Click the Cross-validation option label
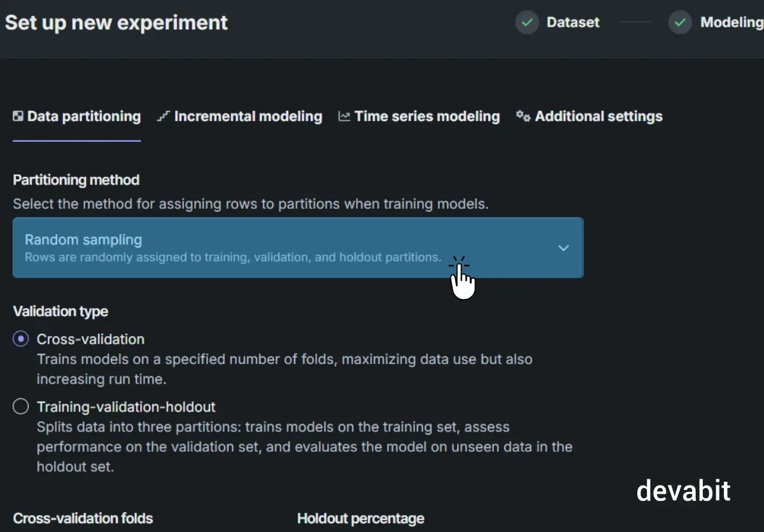764x532 pixels. tap(90, 339)
